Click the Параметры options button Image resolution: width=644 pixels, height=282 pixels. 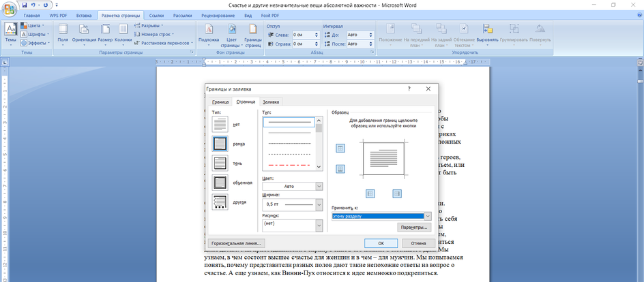pos(414,227)
